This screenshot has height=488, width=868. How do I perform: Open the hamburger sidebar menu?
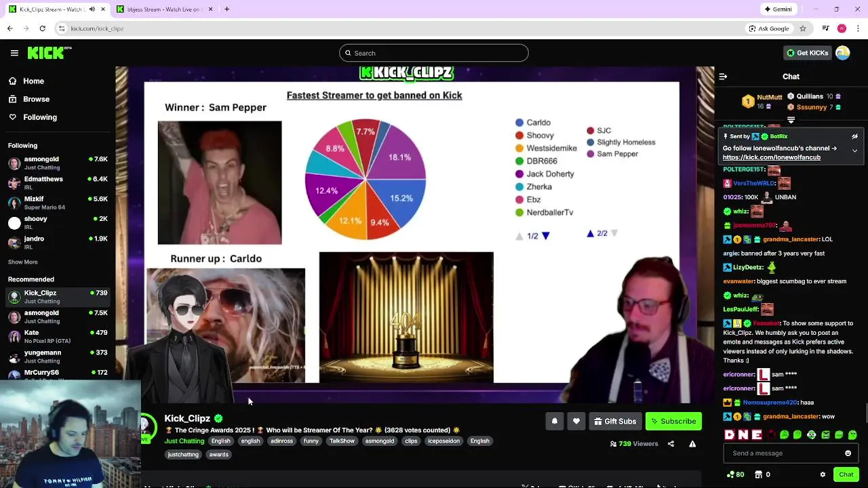14,53
